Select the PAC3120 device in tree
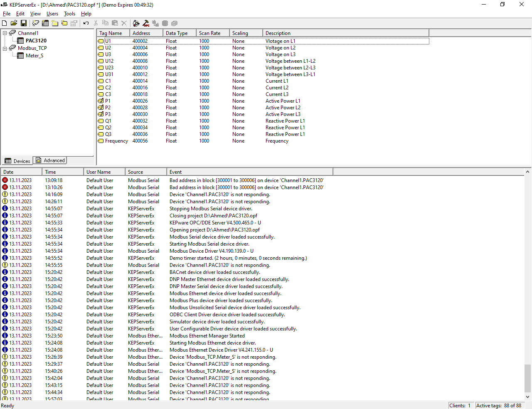Viewport: 532px width, 409px height. pyautogui.click(x=36, y=41)
